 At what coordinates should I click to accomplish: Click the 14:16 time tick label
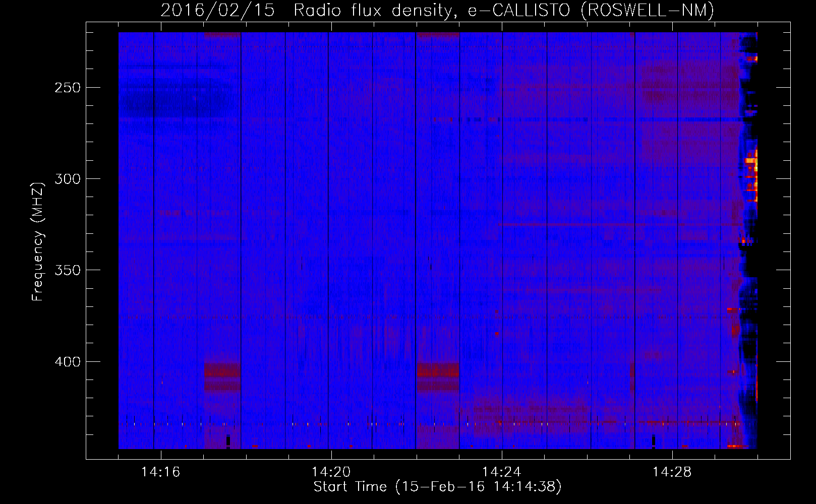(x=160, y=472)
